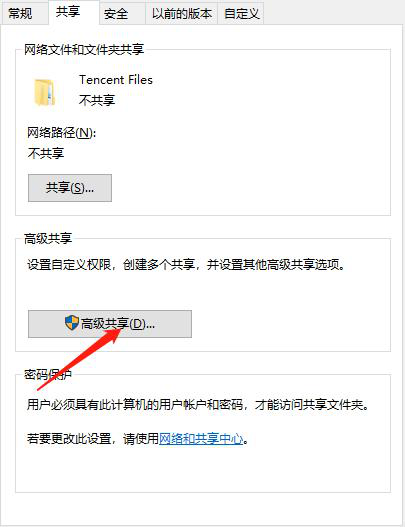Open the 网络和共享中心 link
Viewport: 405px width, 527px height.
click(x=201, y=439)
